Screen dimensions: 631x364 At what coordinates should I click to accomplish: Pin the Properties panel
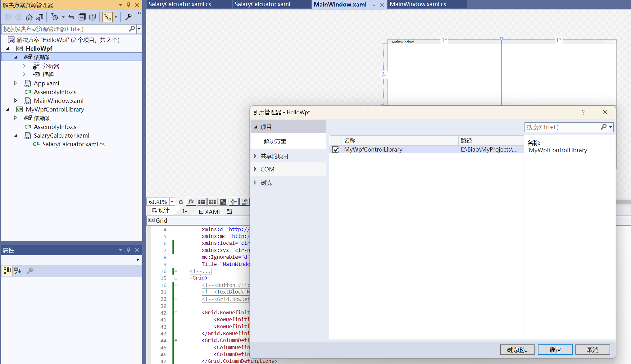pyautogui.click(x=129, y=250)
